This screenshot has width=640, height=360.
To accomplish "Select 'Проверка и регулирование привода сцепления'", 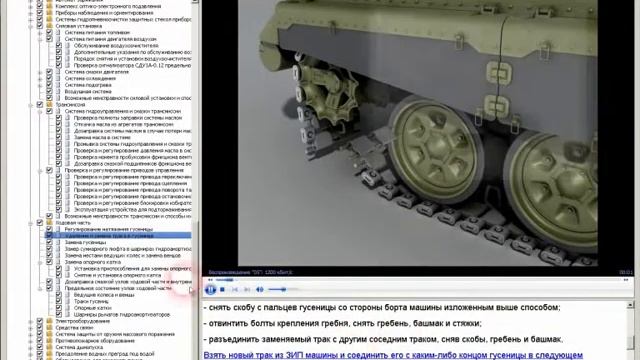I will 132,183.
